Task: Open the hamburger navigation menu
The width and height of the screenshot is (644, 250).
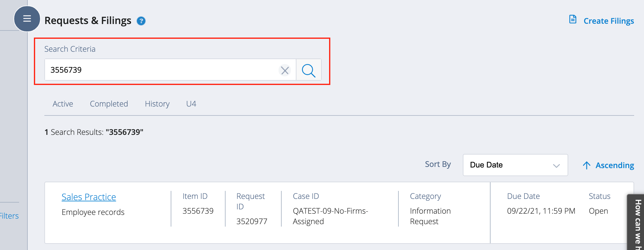Action: 27,18
